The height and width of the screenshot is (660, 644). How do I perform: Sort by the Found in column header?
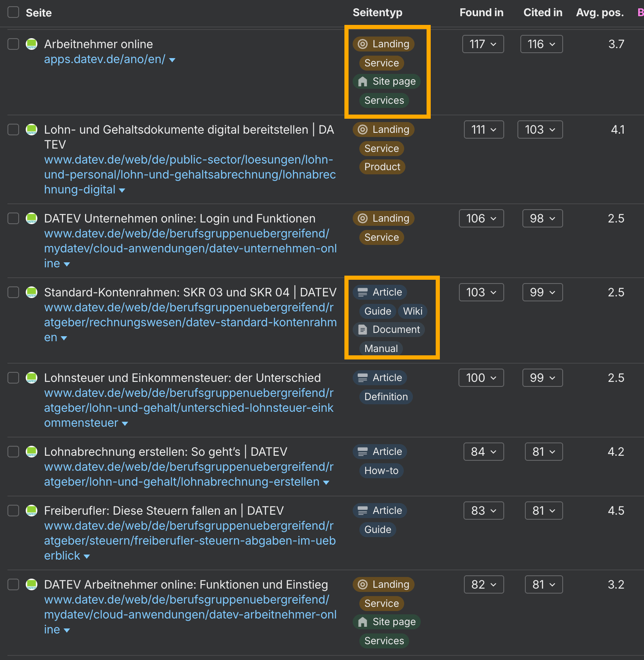481,12
